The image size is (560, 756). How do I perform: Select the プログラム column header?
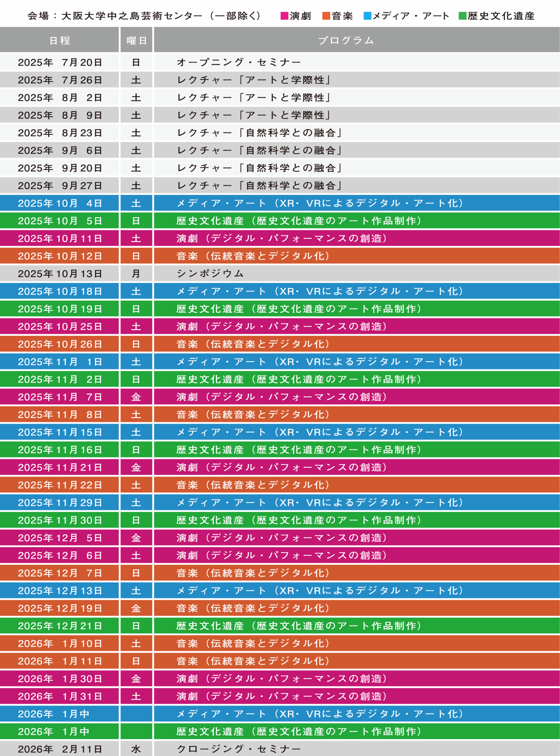coord(346,40)
